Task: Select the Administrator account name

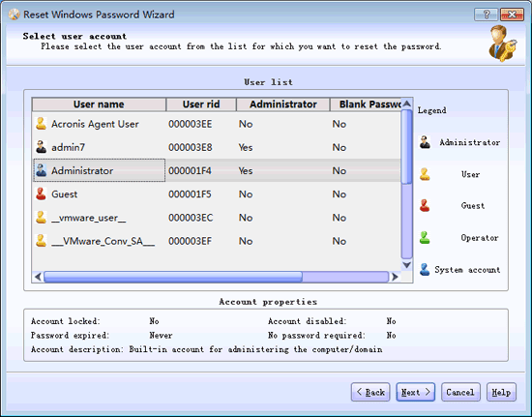Action: coord(82,170)
